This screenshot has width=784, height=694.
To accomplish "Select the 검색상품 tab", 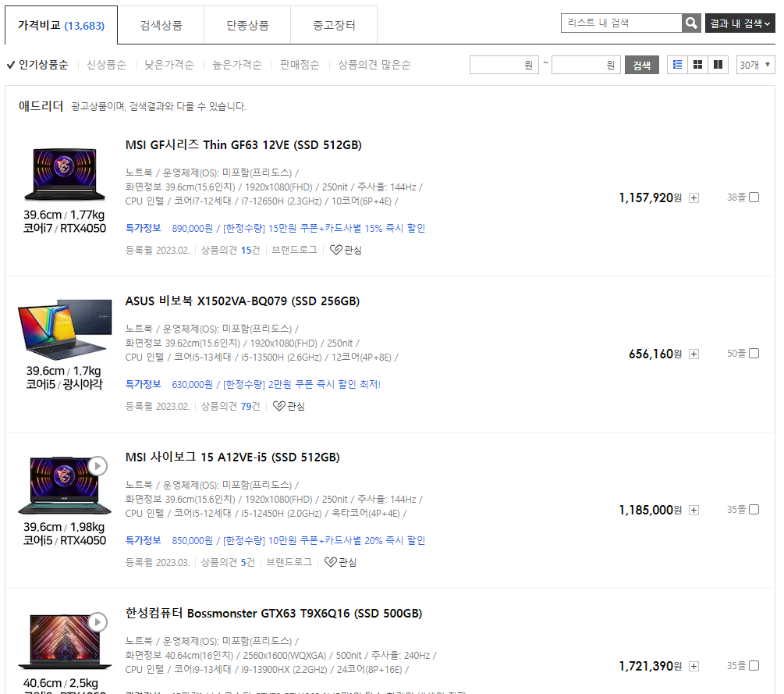I will coord(161,25).
